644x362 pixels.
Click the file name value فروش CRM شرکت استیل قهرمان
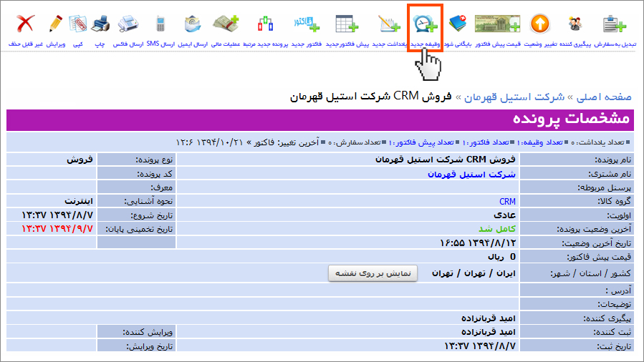[446, 160]
